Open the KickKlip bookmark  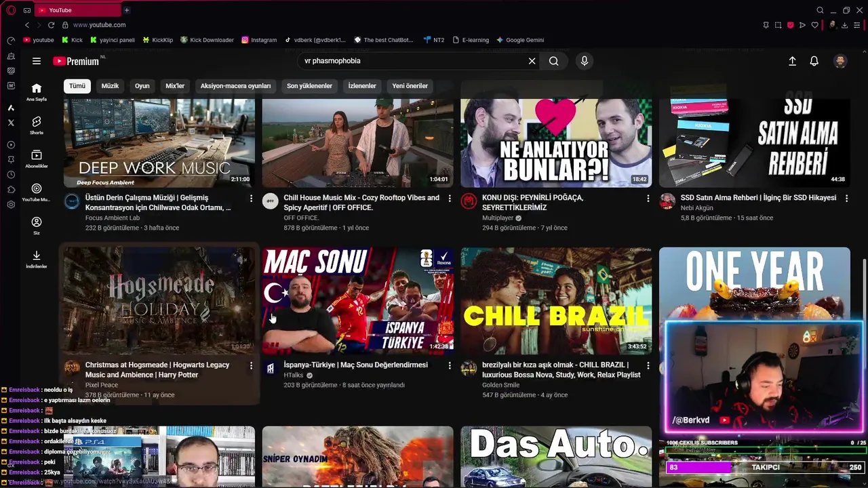158,40
